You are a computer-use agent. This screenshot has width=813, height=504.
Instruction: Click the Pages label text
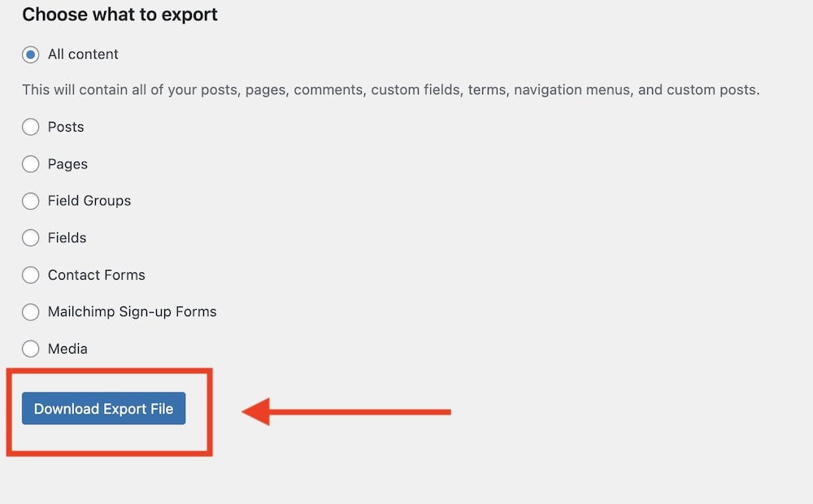[x=67, y=164]
